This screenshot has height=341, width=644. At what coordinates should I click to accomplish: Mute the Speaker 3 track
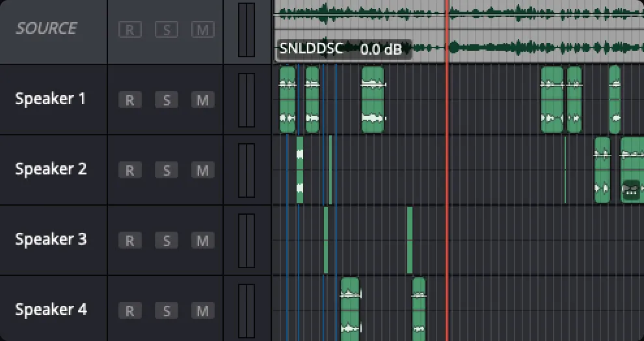203,241
